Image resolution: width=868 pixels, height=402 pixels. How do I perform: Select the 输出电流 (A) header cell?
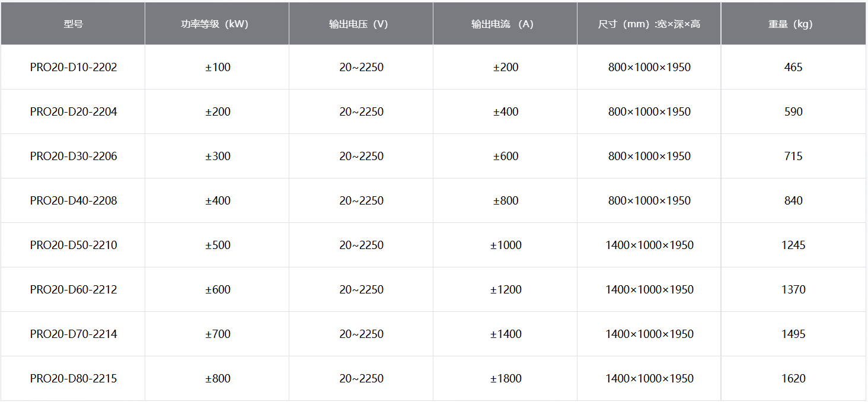coord(505,24)
